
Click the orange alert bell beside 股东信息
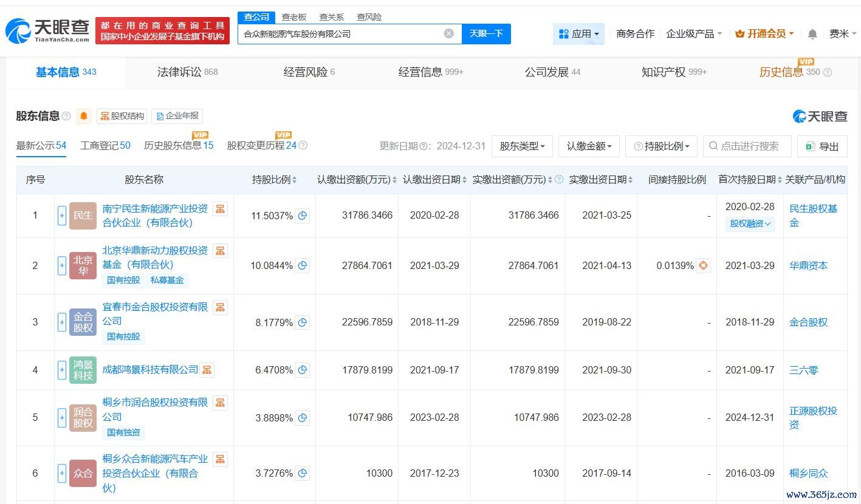84,116
